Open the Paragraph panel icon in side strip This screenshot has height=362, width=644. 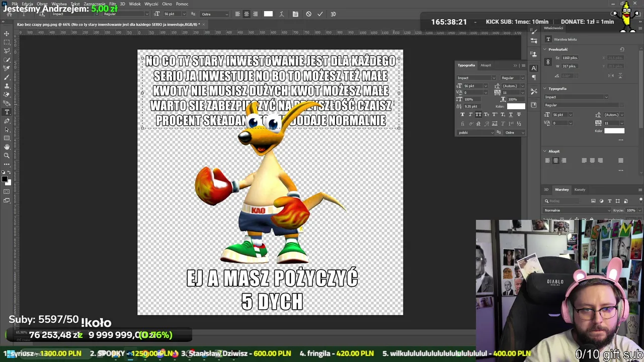534,77
